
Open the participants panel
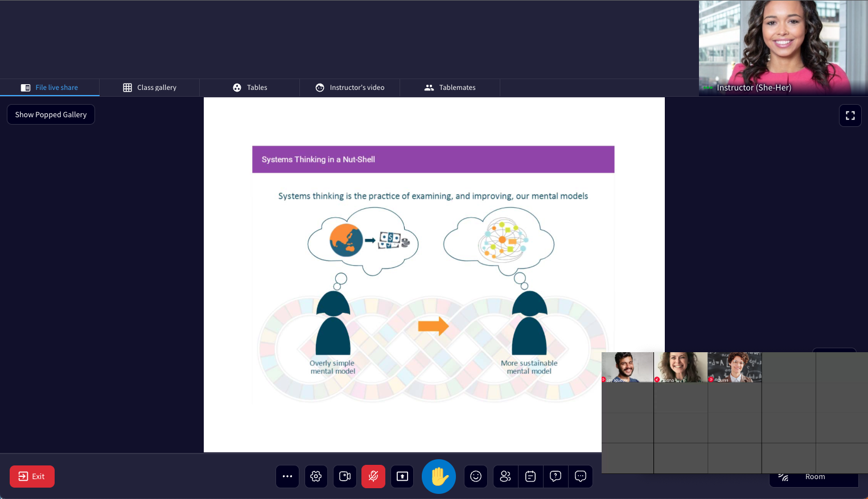(x=505, y=476)
